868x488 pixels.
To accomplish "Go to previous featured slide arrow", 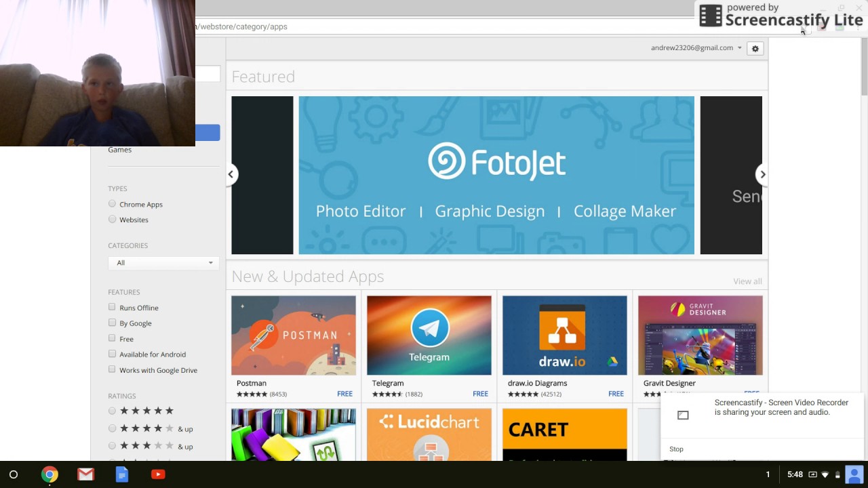I will [x=231, y=174].
